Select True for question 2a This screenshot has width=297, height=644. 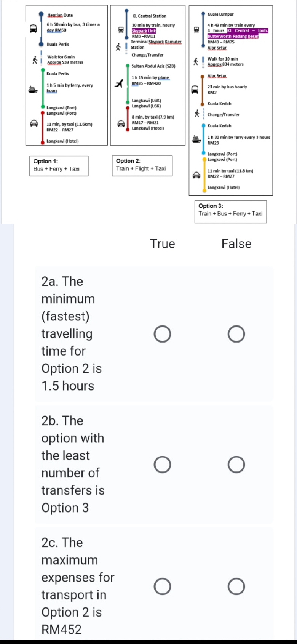point(163,334)
